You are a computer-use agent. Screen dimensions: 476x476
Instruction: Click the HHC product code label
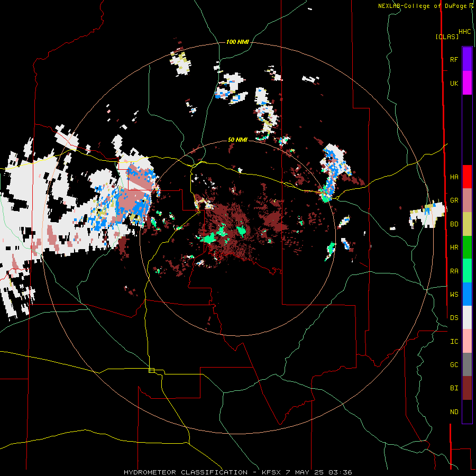coord(464,31)
